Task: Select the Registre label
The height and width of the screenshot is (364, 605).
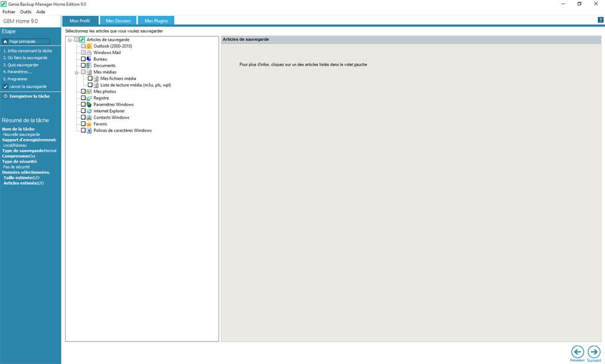Action: coord(101,98)
